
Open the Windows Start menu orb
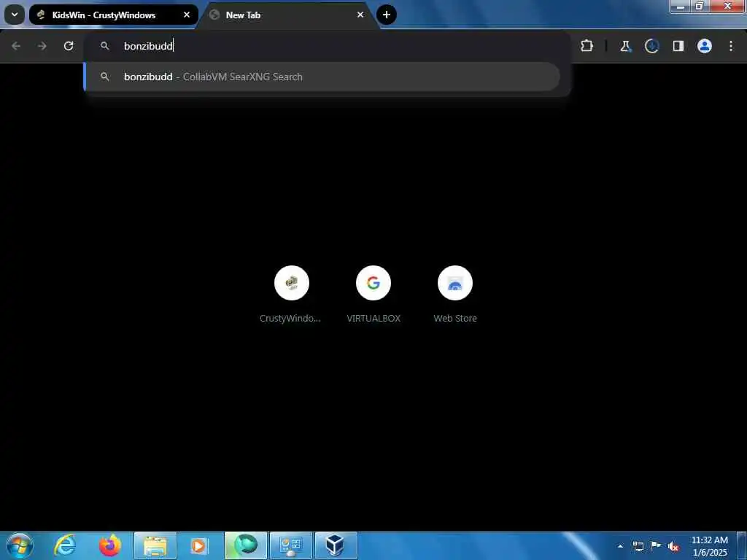(x=20, y=545)
